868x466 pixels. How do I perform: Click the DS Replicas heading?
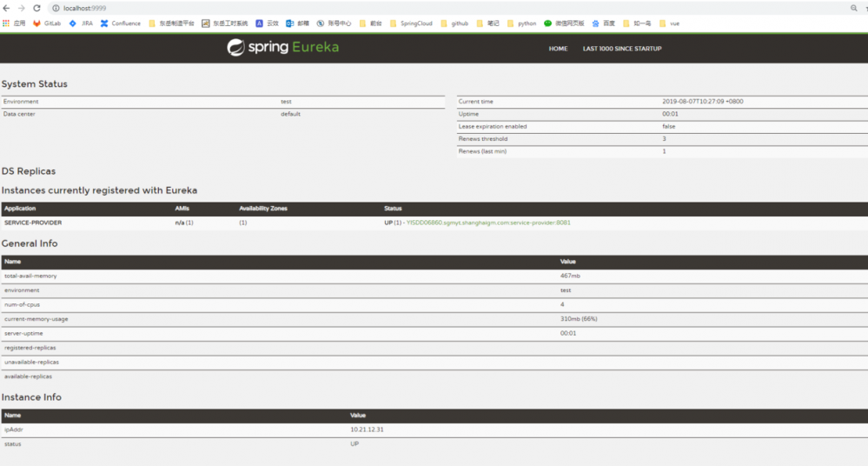29,171
